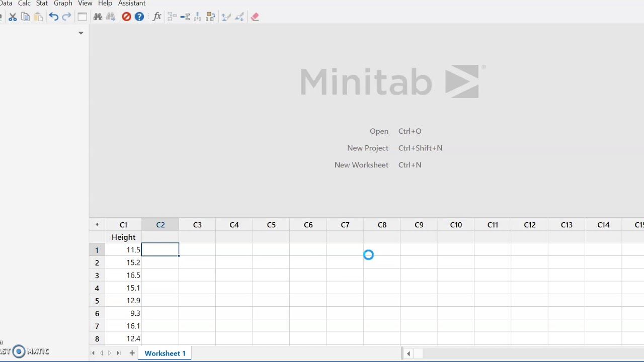Click the red Cancel icon
The image size is (644, 362).
pos(126,17)
